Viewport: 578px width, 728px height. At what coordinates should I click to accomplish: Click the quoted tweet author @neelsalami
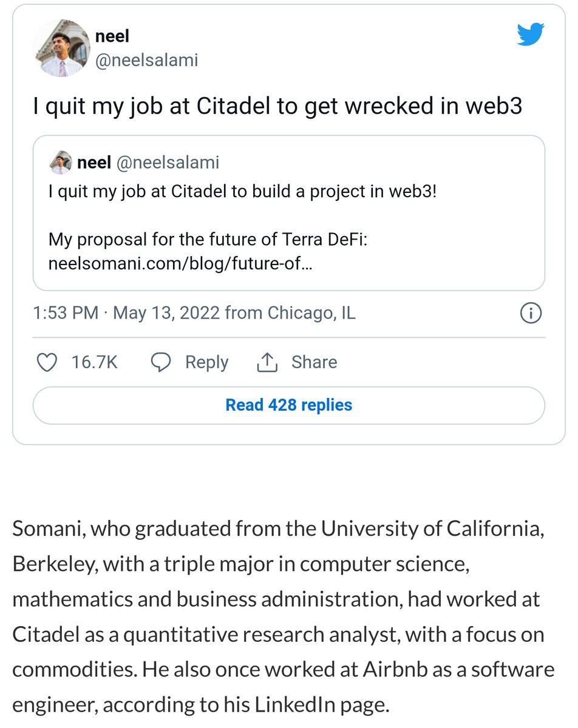click(166, 163)
